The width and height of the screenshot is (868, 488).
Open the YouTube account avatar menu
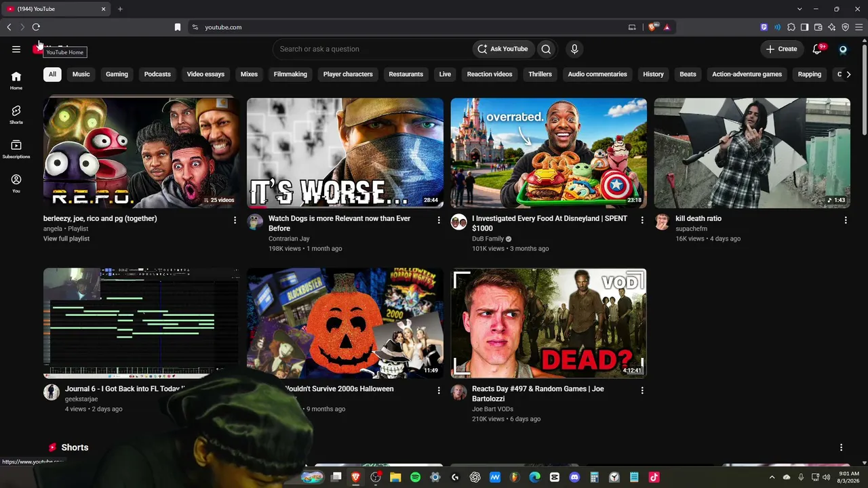pyautogui.click(x=843, y=49)
